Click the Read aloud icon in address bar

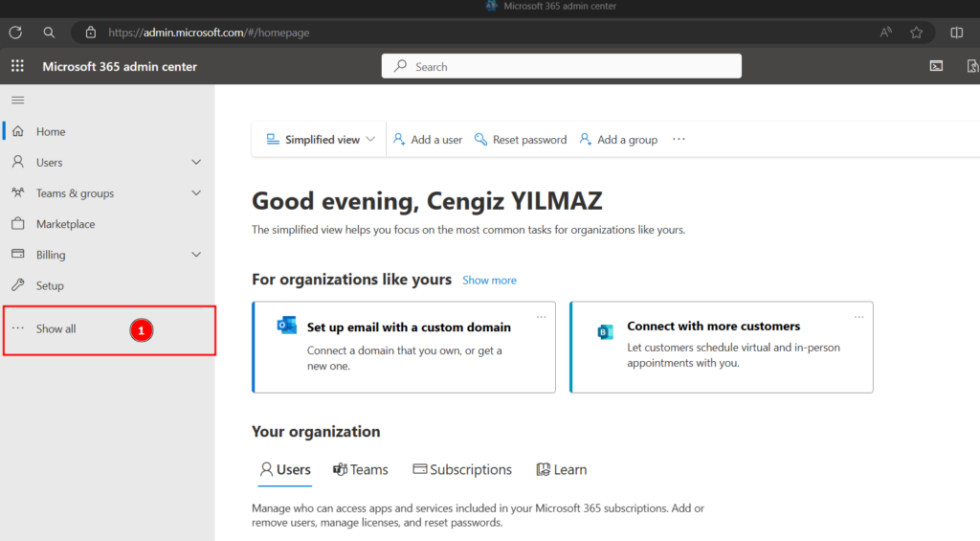click(x=886, y=33)
